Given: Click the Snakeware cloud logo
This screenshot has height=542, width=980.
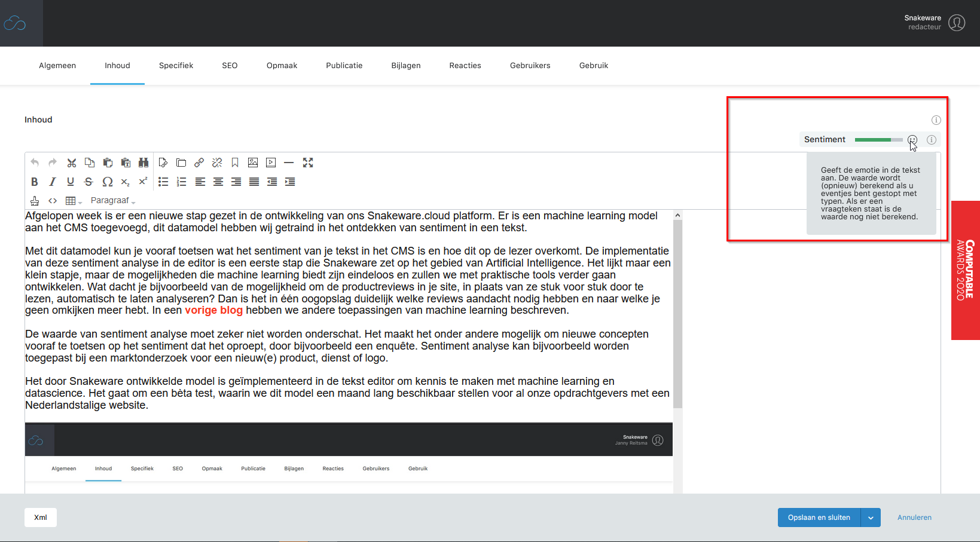Looking at the screenshot, I should pyautogui.click(x=15, y=23).
